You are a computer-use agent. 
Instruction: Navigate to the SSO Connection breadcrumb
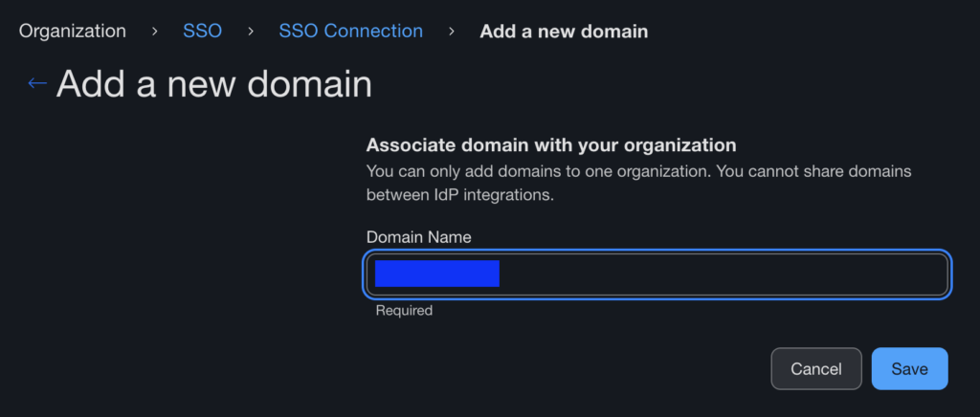tap(350, 32)
